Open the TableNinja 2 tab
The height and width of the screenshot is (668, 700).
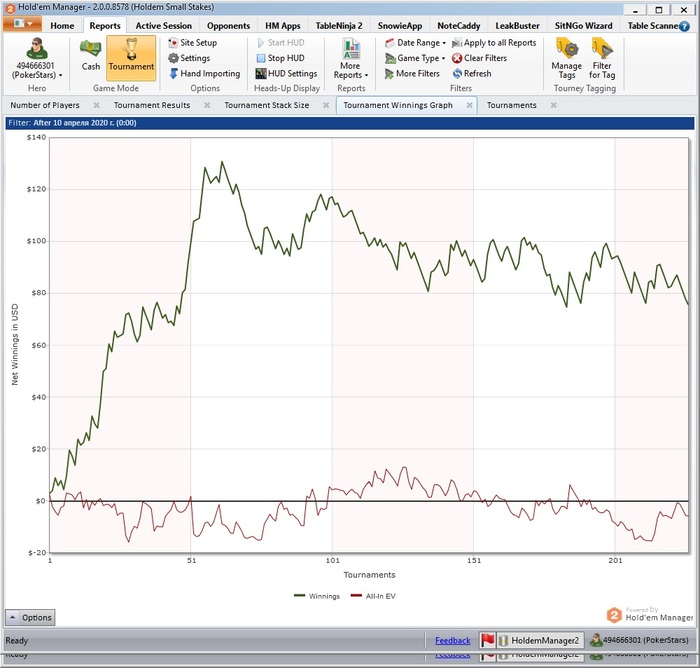(x=339, y=26)
